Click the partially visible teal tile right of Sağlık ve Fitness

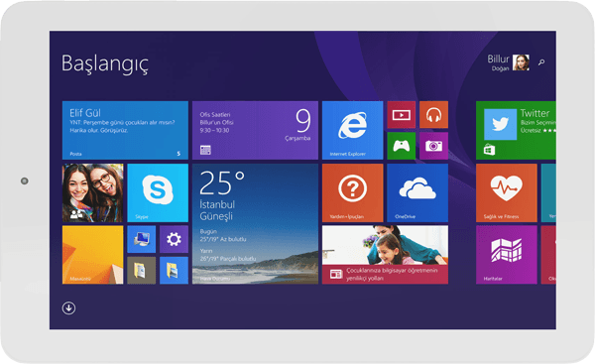tap(548, 192)
